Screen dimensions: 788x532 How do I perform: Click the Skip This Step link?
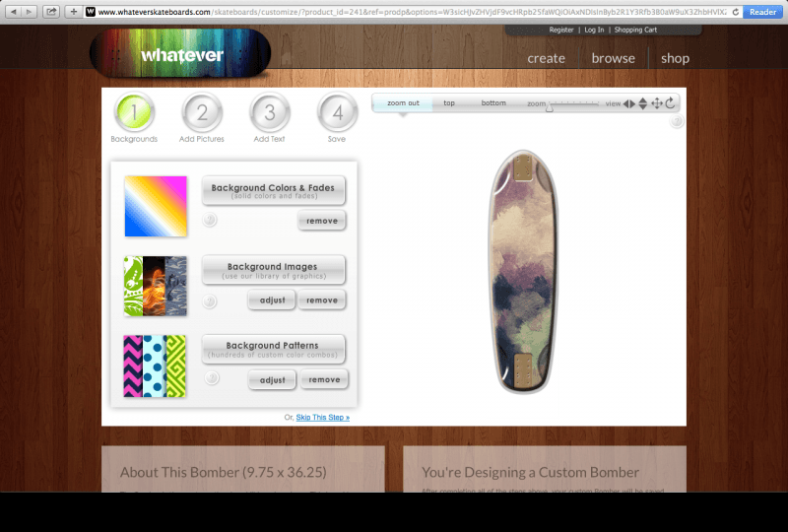[323, 418]
